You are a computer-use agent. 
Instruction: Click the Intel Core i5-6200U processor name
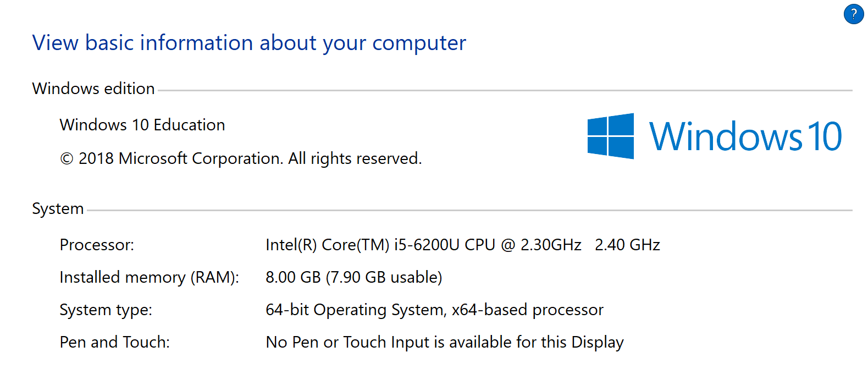click(x=423, y=245)
